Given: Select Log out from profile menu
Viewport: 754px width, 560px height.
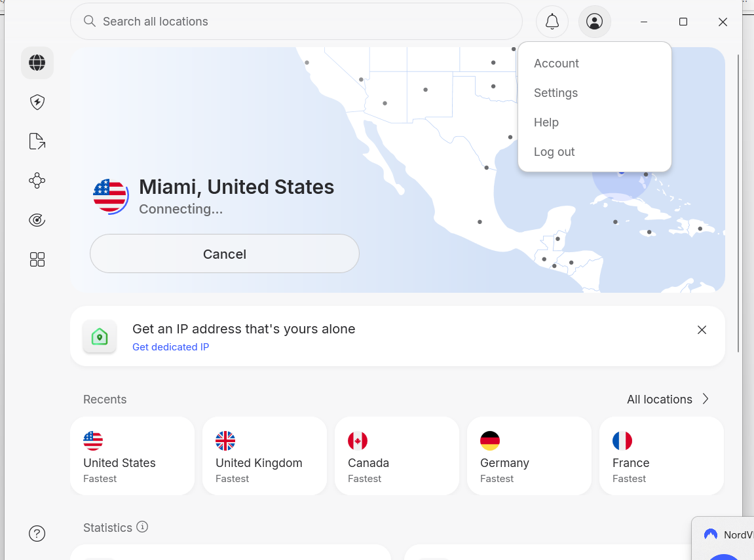Looking at the screenshot, I should click(554, 152).
